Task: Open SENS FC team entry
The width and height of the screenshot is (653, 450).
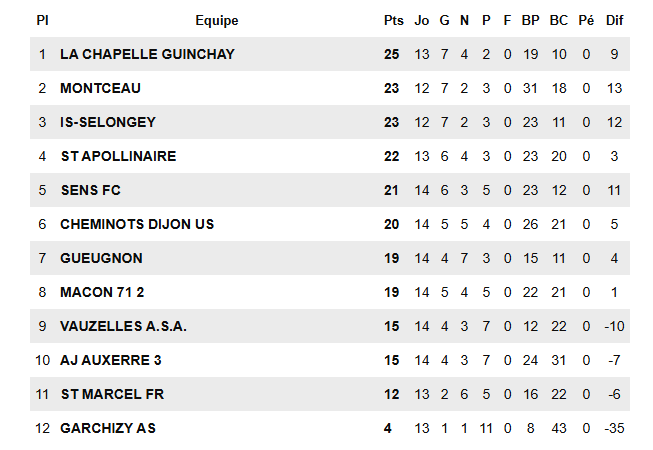Action: [90, 190]
